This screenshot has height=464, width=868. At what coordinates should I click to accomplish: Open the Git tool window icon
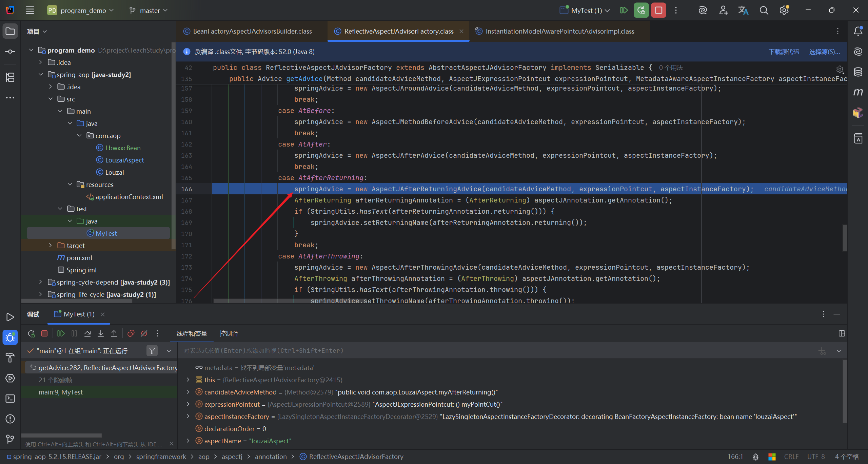10,439
